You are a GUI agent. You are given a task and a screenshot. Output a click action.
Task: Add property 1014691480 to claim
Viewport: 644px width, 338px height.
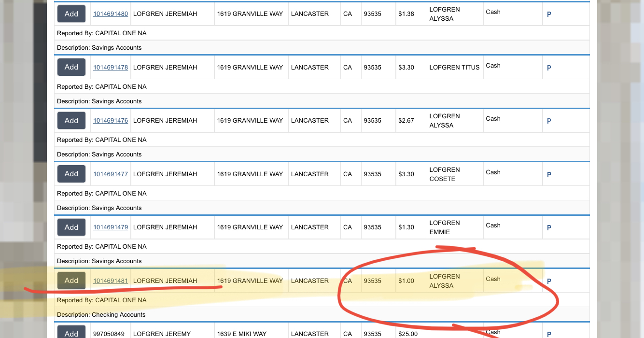tap(71, 14)
